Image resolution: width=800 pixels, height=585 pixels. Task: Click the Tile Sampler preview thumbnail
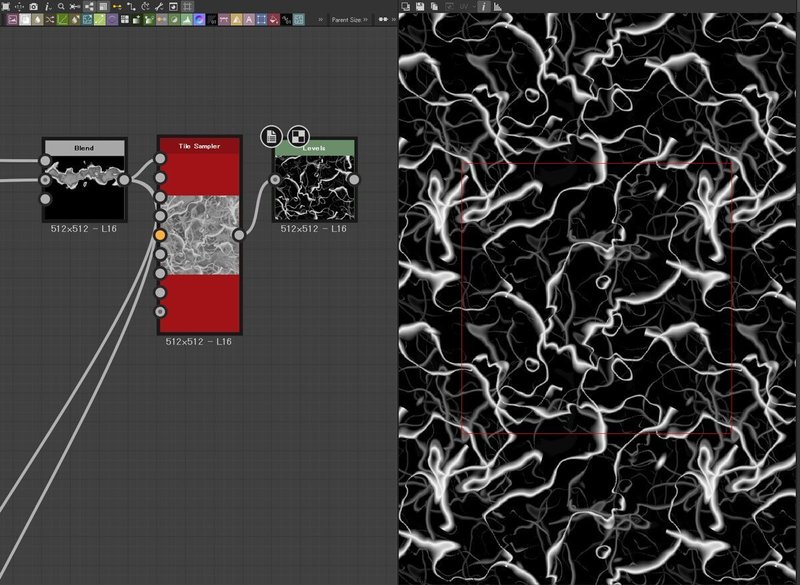pos(199,235)
